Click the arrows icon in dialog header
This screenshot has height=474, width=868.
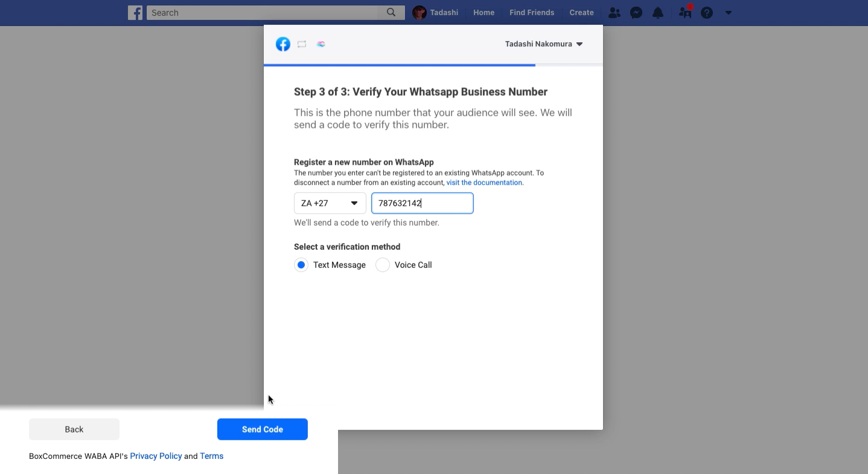[x=302, y=44]
